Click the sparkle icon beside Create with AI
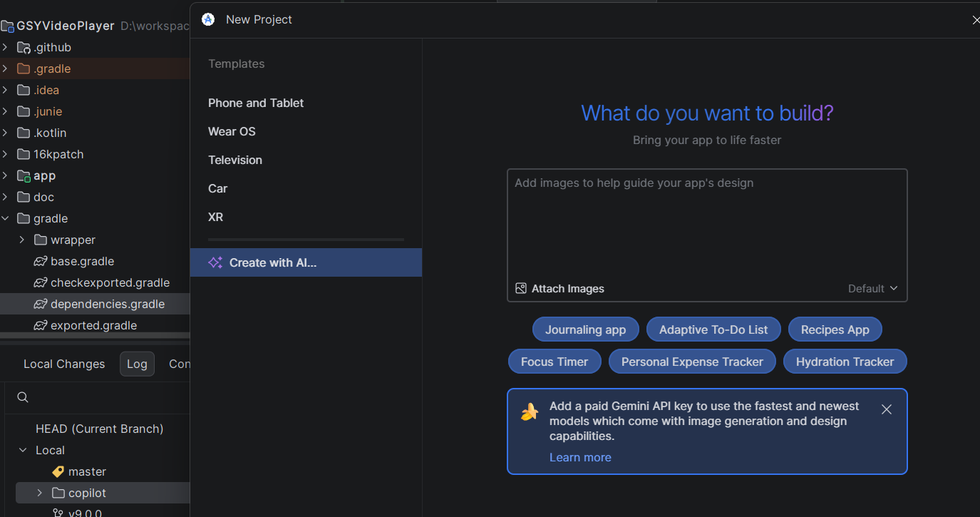The image size is (980, 517). pyautogui.click(x=215, y=262)
